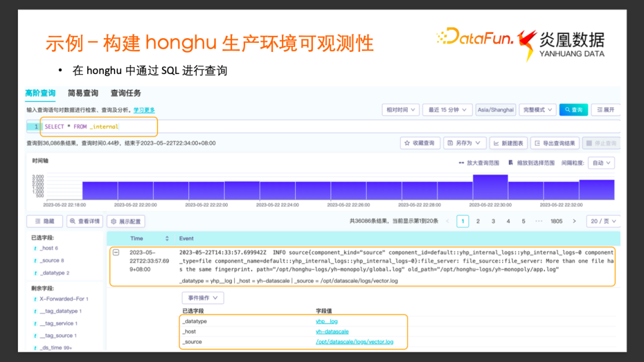Open the 学习更多 link
Viewport: 644px width, 362px height.
(144, 110)
